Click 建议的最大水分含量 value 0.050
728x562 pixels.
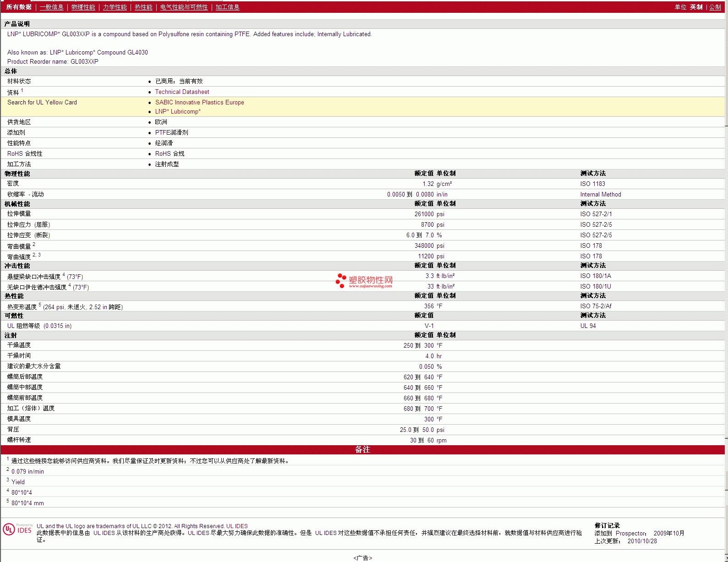pyautogui.click(x=426, y=367)
